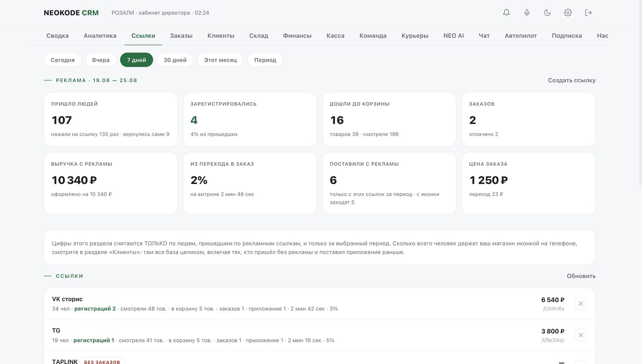Open the Автопилот tab
The image size is (642, 364).
point(521,36)
